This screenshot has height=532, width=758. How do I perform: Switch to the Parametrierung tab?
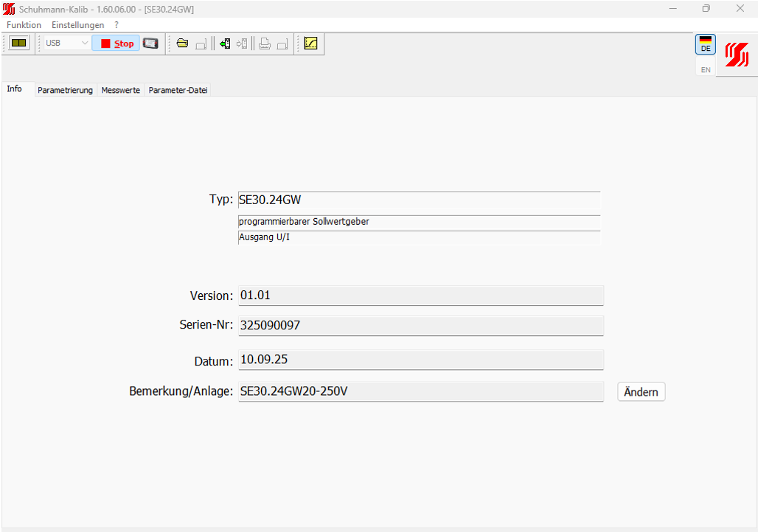coord(66,90)
